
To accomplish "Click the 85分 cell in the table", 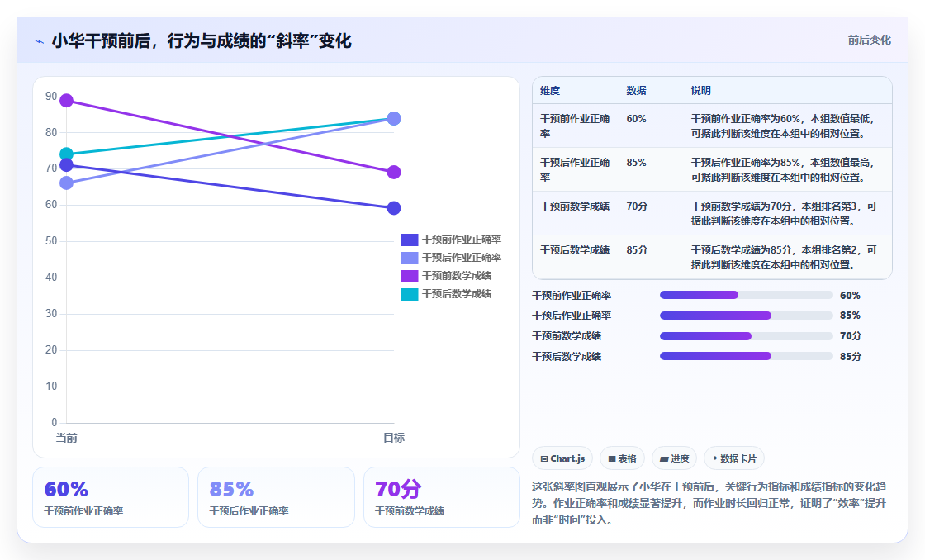I will tap(637, 250).
